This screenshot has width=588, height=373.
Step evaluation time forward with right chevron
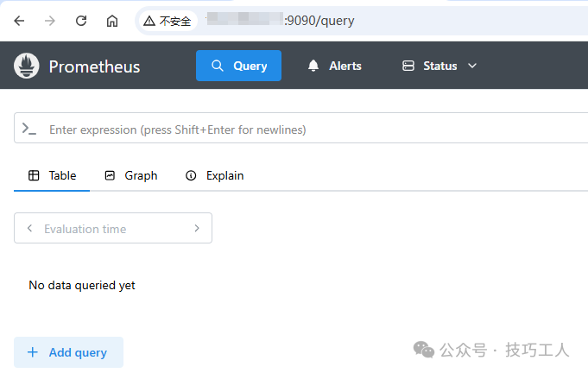pos(197,229)
